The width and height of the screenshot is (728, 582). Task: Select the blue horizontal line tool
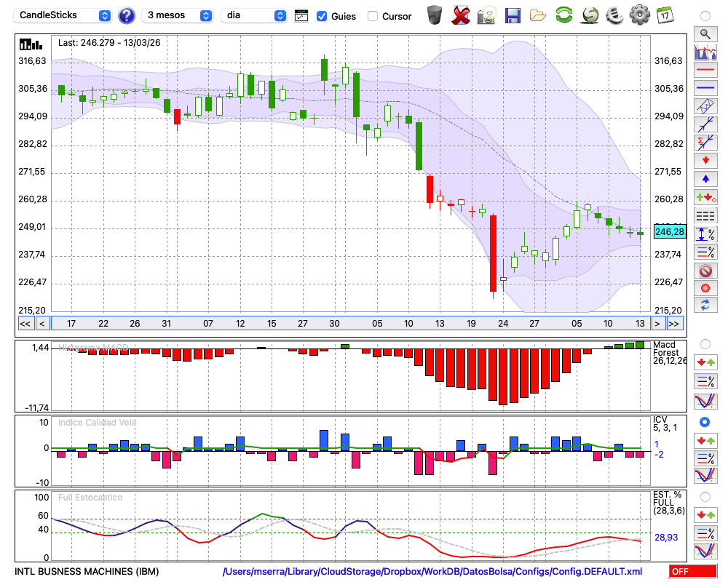pyautogui.click(x=705, y=88)
